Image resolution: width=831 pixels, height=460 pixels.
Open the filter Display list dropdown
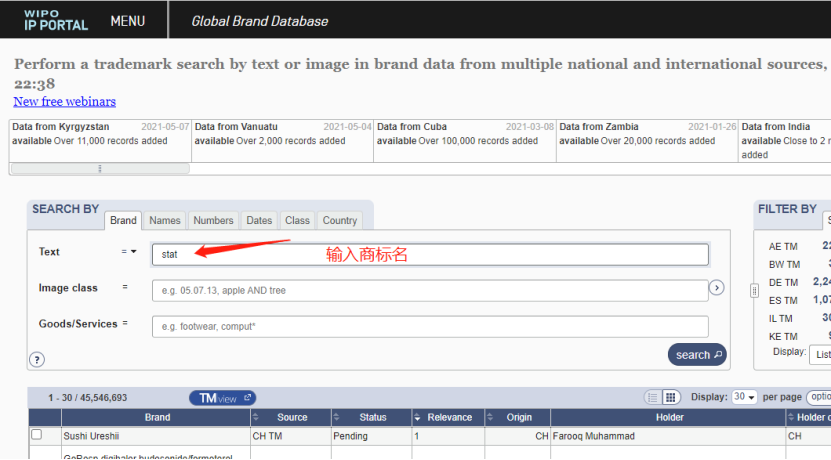coord(820,354)
